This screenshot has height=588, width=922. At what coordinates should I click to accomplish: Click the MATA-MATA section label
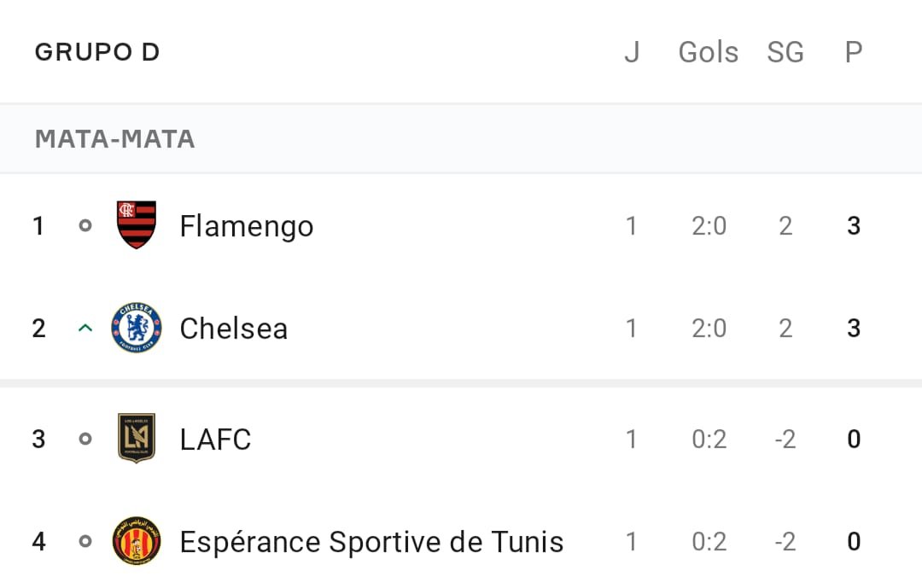(x=114, y=139)
